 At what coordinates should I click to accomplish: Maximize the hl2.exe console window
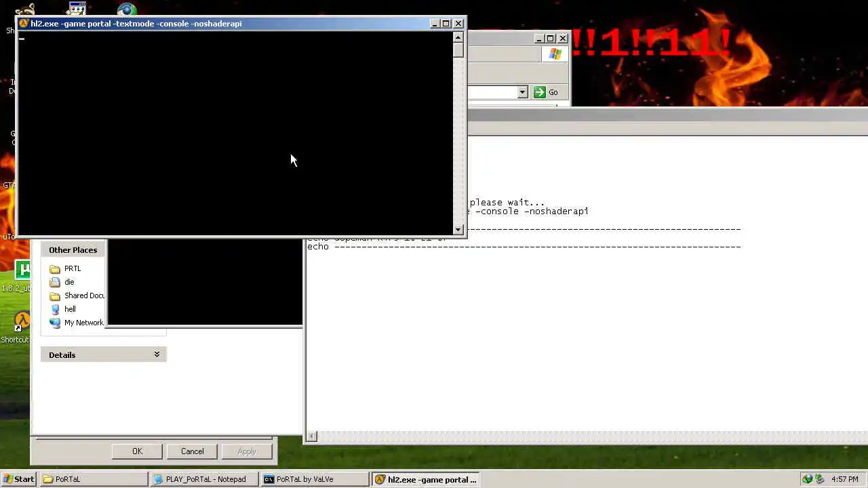[x=446, y=23]
